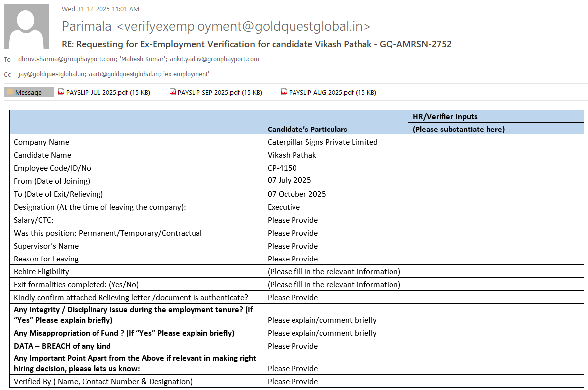
Task: Click HR input cell for Company Name
Action: (x=496, y=142)
